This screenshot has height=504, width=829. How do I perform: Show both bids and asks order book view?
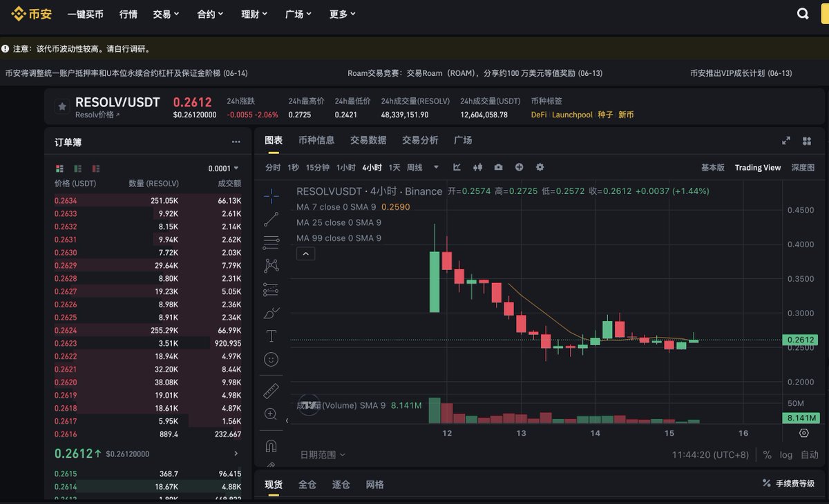coord(59,168)
